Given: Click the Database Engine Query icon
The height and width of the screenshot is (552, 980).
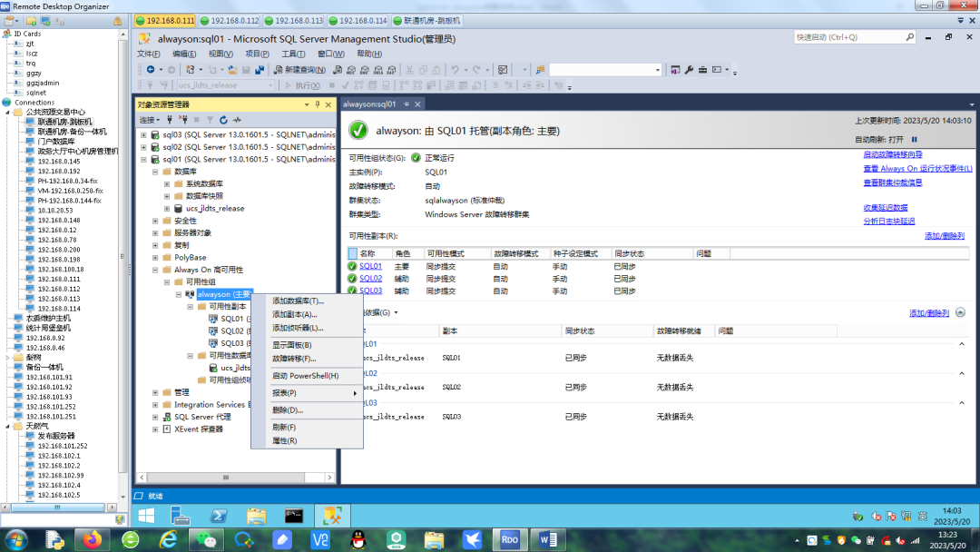Looking at the screenshot, I should coord(338,69).
